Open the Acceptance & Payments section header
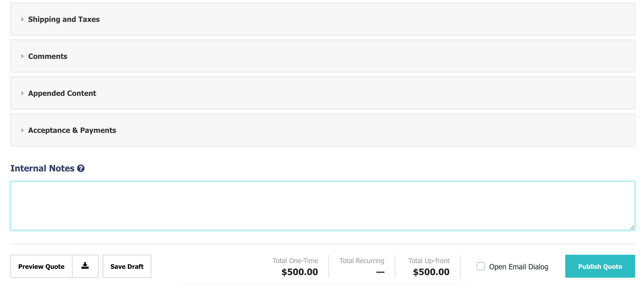This screenshot has width=644, height=286. click(x=323, y=130)
